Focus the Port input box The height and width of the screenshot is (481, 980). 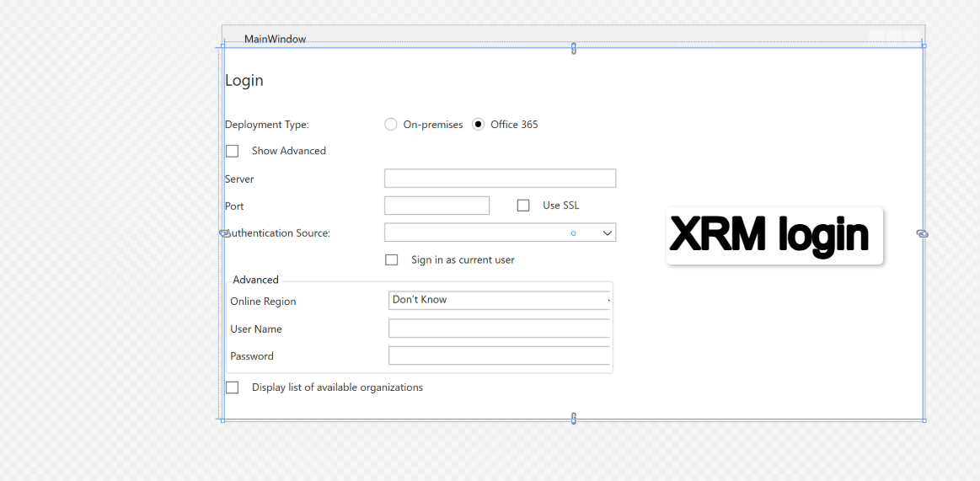436,206
